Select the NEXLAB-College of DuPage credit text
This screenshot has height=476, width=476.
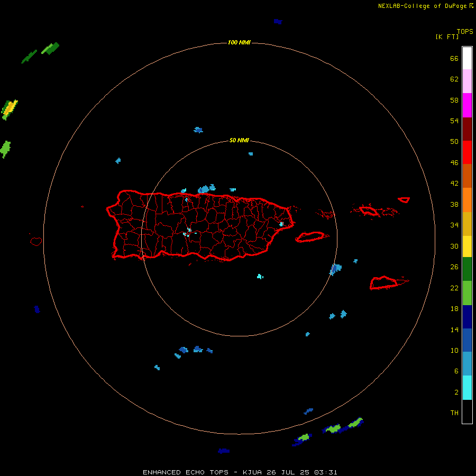click(422, 6)
